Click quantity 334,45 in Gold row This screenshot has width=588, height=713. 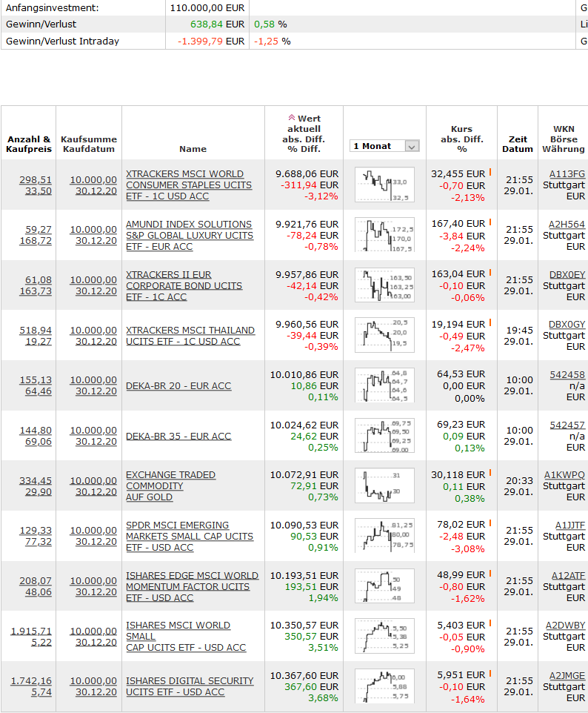(x=36, y=481)
